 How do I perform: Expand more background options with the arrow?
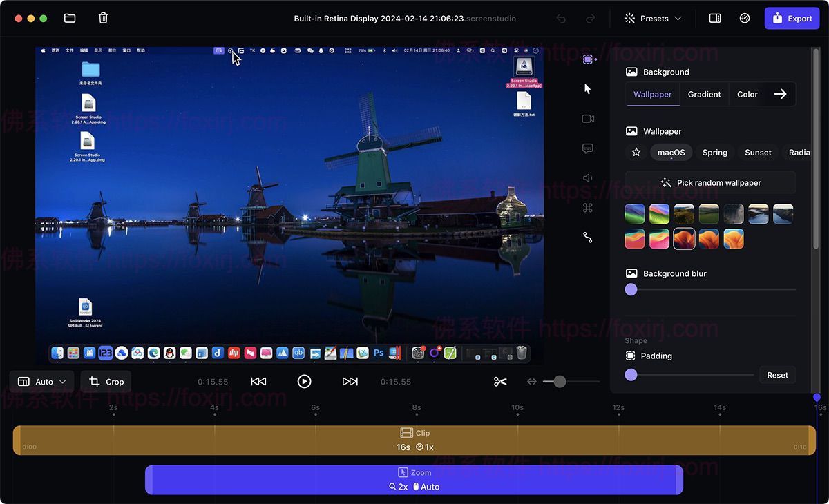pos(780,94)
